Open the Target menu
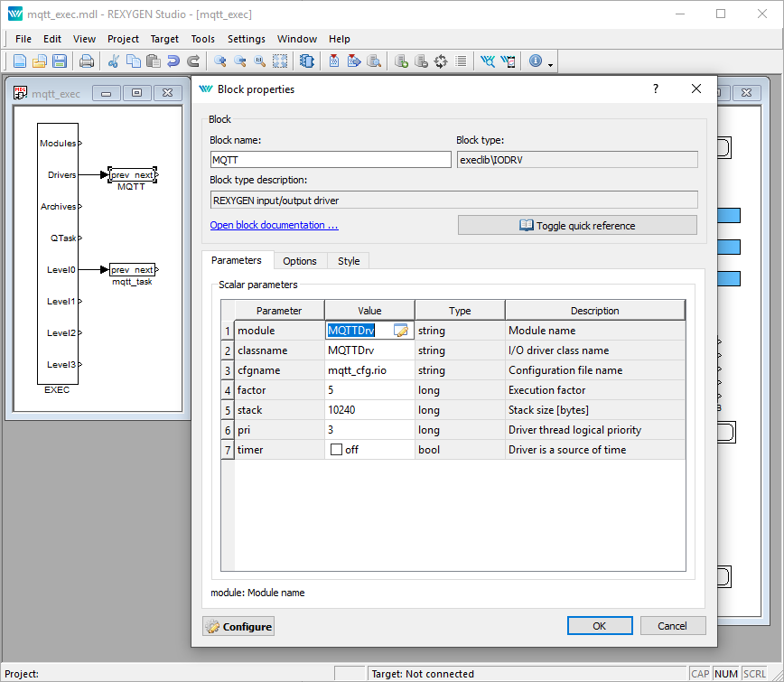The width and height of the screenshot is (784, 682). click(x=164, y=39)
